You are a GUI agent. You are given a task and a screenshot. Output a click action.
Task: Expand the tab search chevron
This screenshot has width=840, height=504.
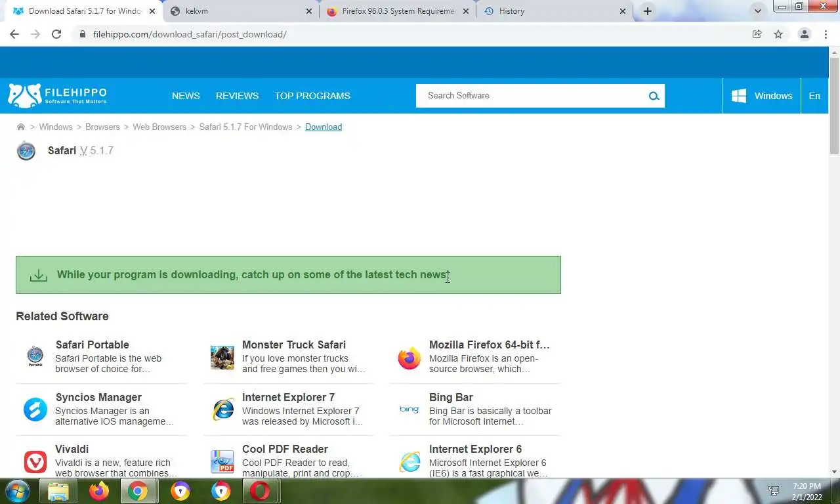click(758, 11)
